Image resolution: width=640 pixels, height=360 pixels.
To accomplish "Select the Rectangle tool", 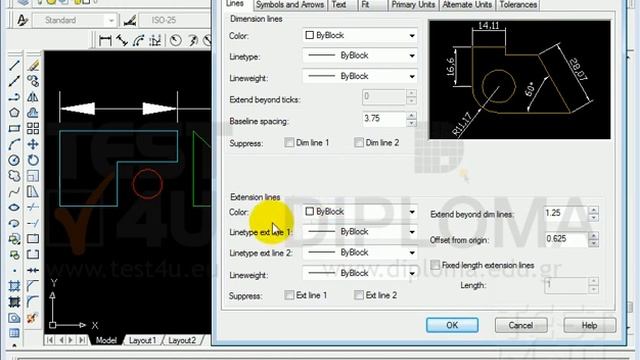I will click(x=14, y=129).
